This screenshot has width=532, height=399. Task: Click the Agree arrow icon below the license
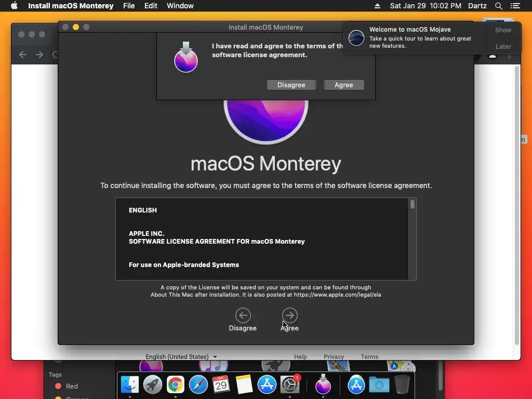289,315
